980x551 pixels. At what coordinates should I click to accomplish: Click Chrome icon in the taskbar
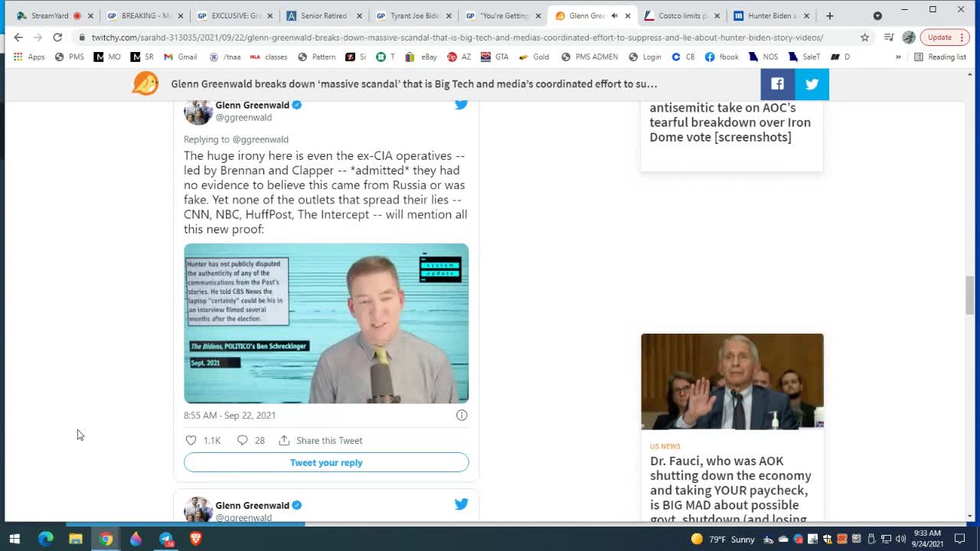(106, 539)
